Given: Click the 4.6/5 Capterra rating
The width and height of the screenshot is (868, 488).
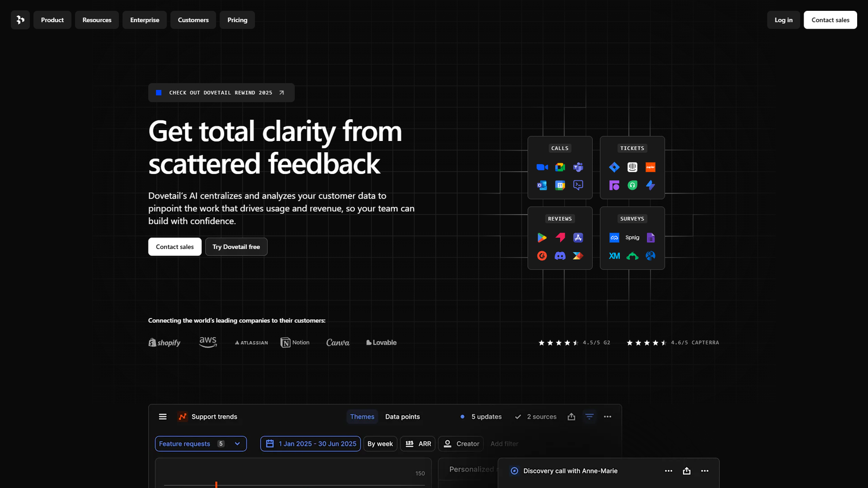Looking at the screenshot, I should point(673,343).
